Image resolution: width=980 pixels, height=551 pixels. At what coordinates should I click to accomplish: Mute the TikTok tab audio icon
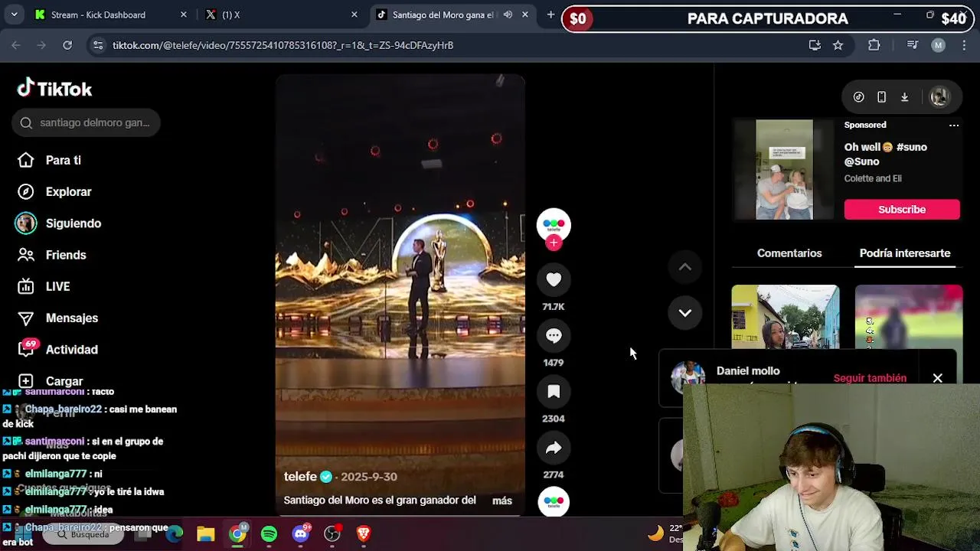[x=508, y=15]
